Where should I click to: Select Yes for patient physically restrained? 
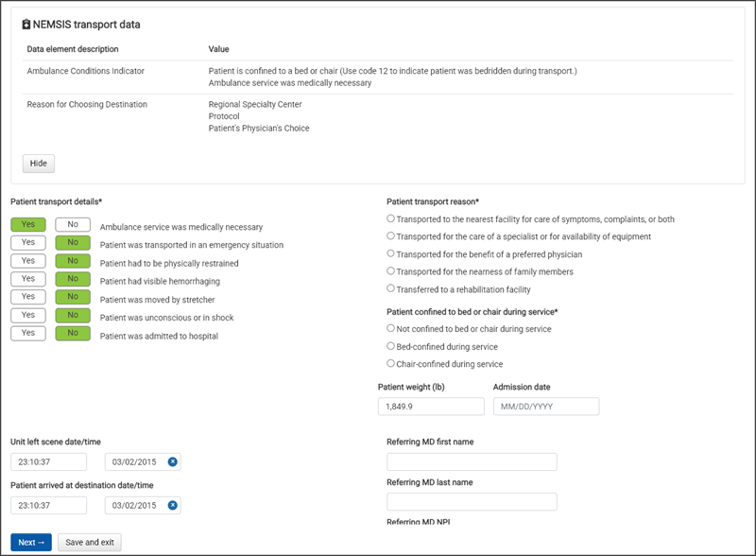(28, 261)
